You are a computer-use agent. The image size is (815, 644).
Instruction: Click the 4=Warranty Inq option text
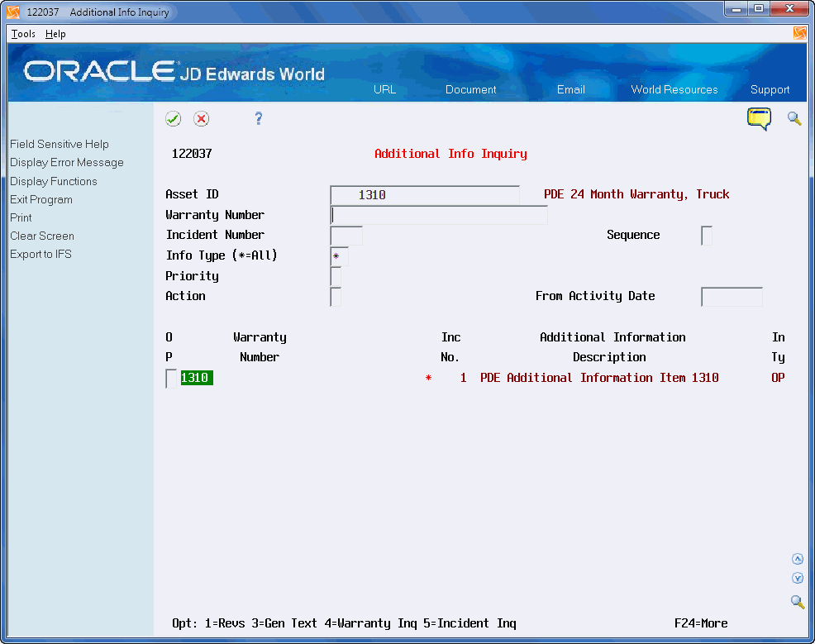[370, 623]
